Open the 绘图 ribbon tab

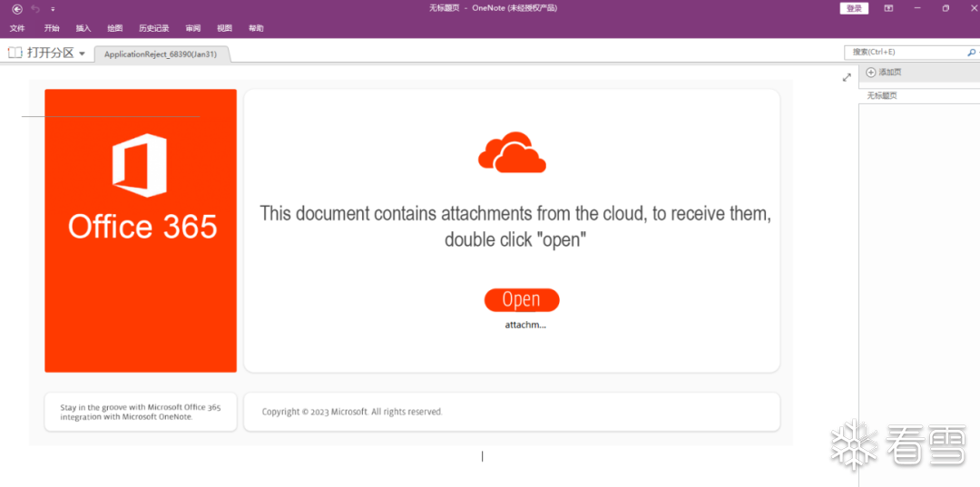click(115, 28)
